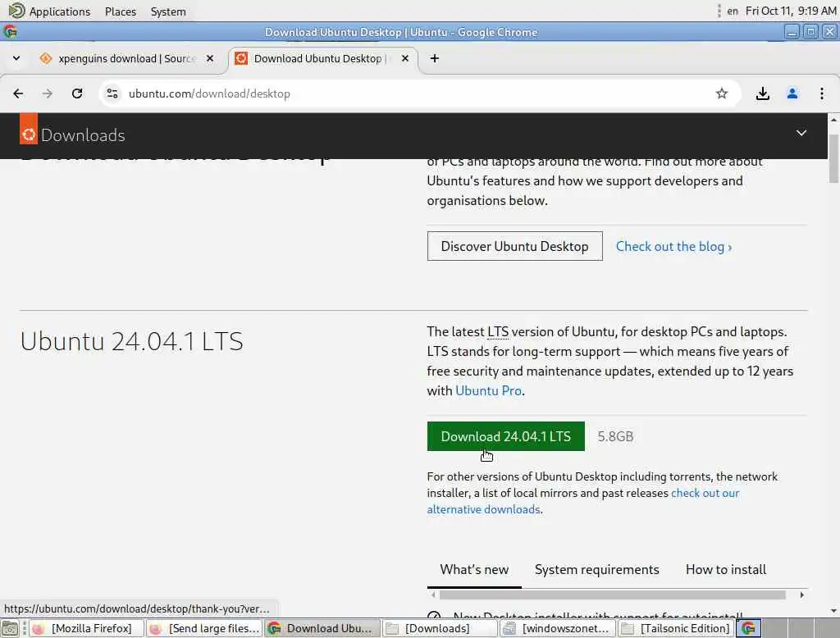
Task: Click show desktop icon in bottom panel
Action: (x=10, y=628)
